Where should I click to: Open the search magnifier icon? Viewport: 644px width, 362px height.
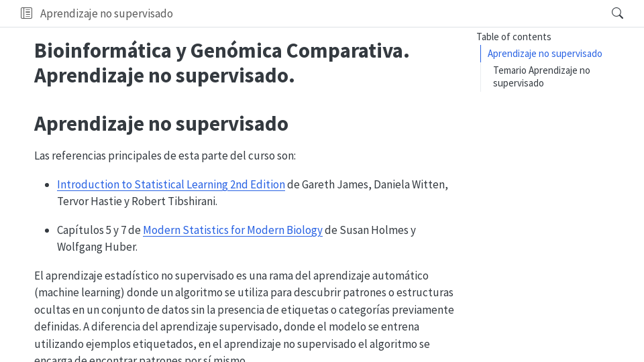617,13
